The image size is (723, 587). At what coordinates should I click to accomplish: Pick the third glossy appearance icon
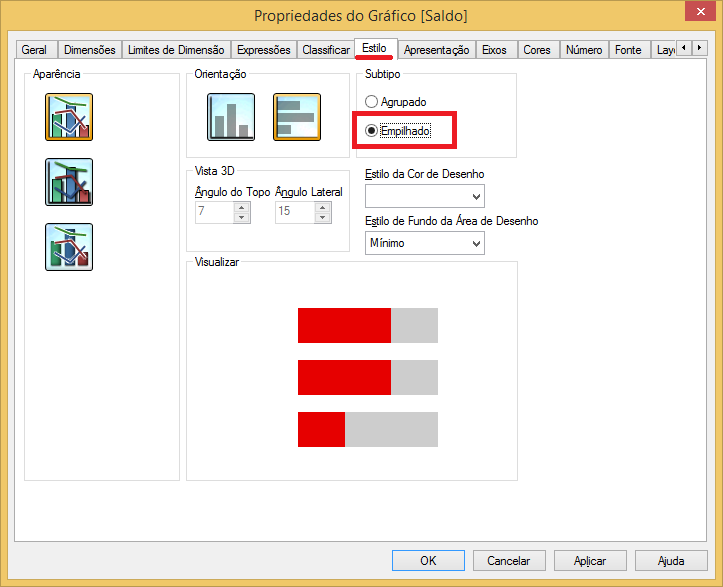[69, 247]
